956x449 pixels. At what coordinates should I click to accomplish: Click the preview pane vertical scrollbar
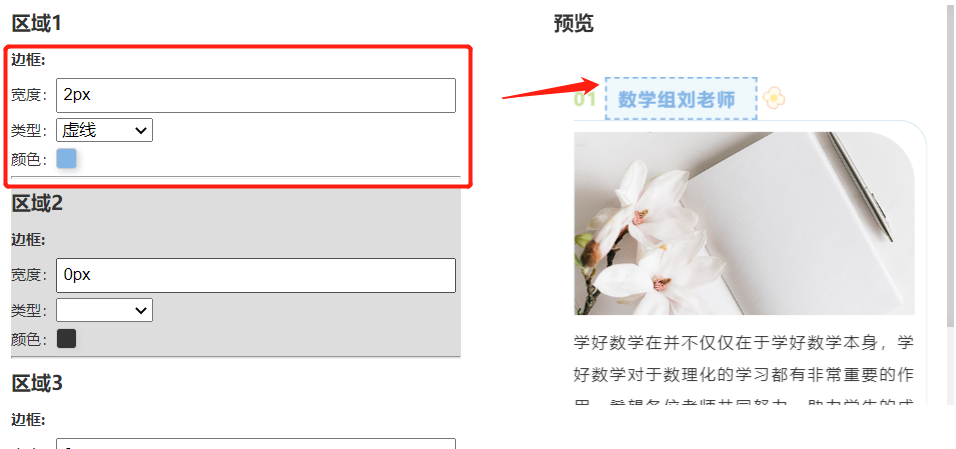tap(951, 201)
